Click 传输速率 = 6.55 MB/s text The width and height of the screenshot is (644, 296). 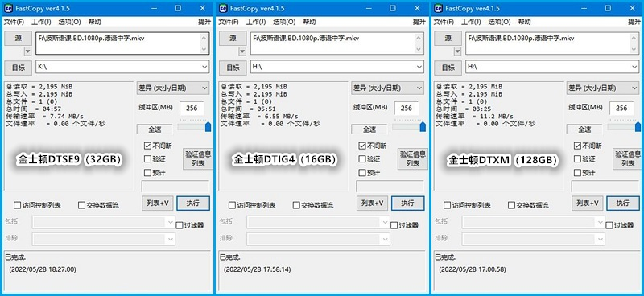(258, 117)
